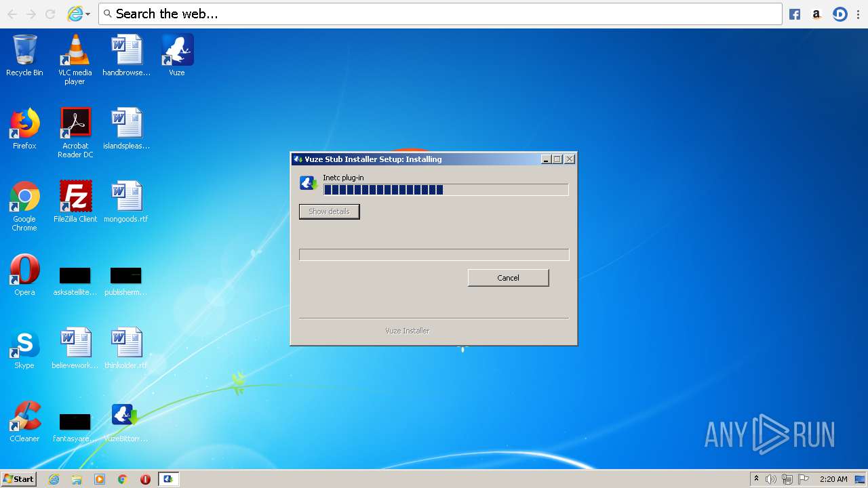The height and width of the screenshot is (488, 868).
Task: Open the VuzeBittorrent installer icon
Action: tap(126, 422)
